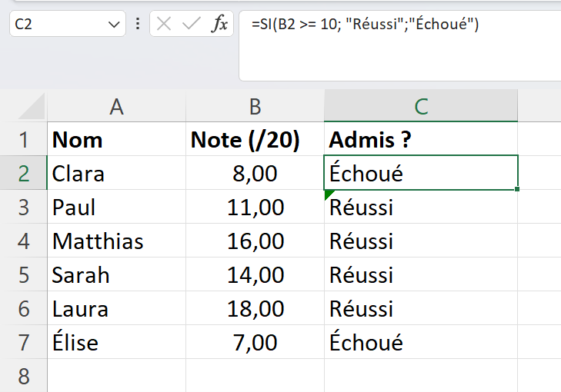This screenshot has width=561, height=392.
Task: Select the cell containing Élise
Action: 117,342
